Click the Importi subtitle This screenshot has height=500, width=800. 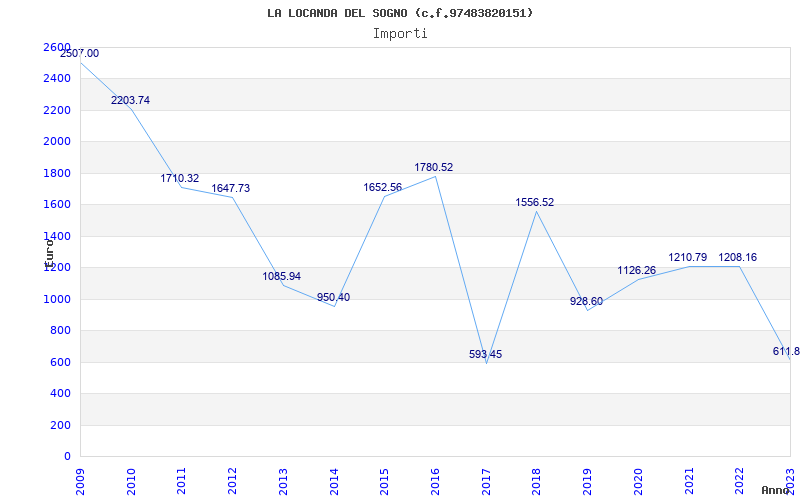400,34
